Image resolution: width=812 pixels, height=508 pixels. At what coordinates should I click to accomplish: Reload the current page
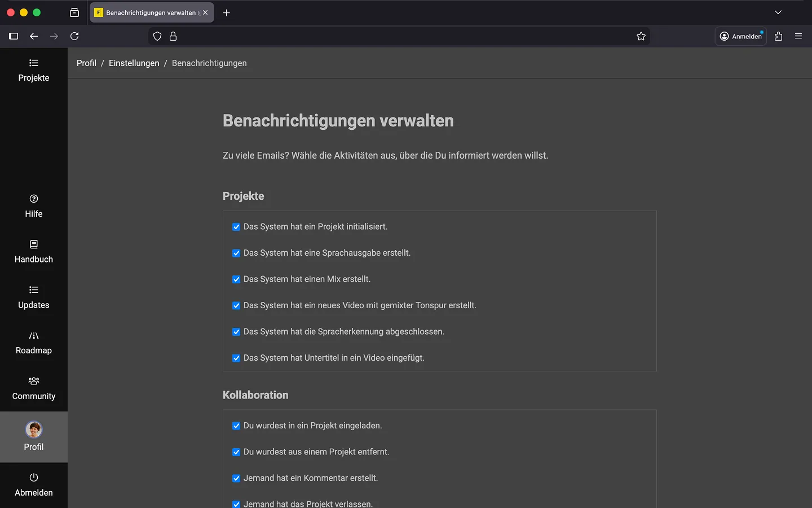click(x=74, y=36)
